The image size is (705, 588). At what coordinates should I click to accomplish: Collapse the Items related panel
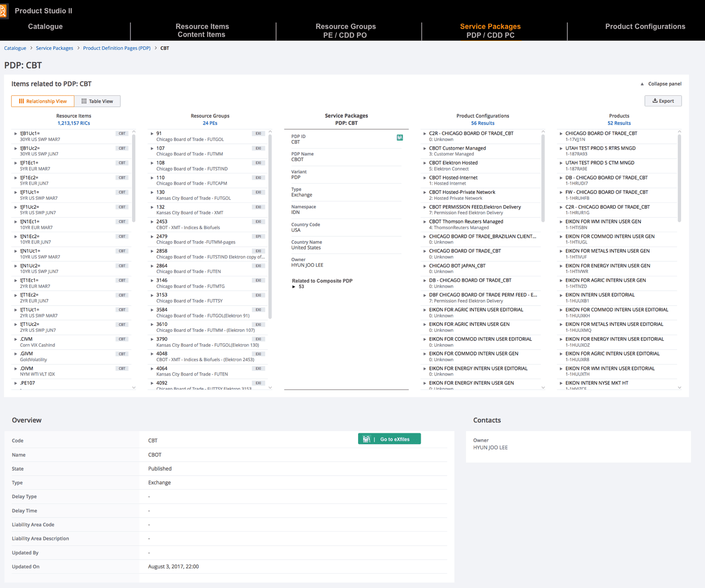[661, 84]
